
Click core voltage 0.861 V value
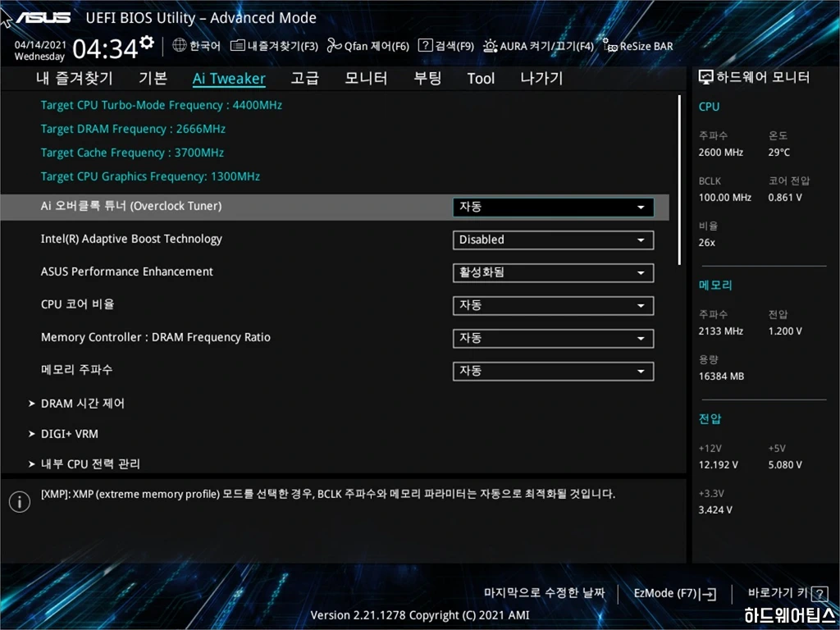point(785,198)
